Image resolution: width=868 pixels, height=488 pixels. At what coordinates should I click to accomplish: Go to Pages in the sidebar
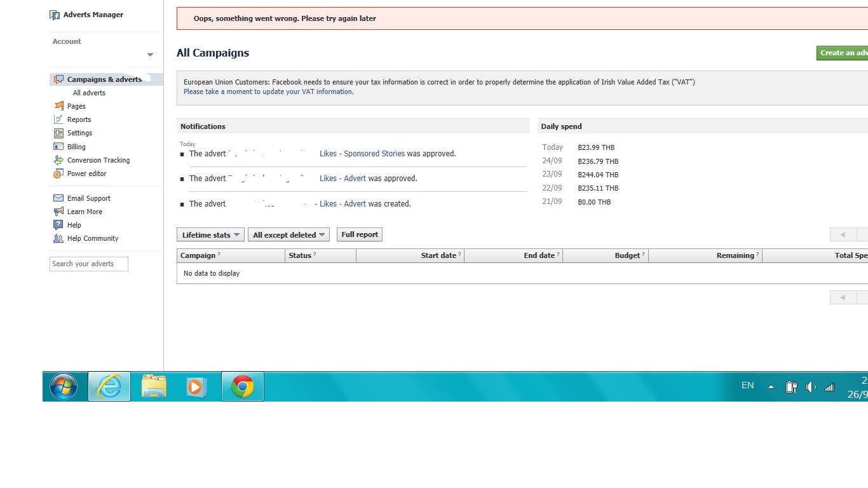coord(76,106)
